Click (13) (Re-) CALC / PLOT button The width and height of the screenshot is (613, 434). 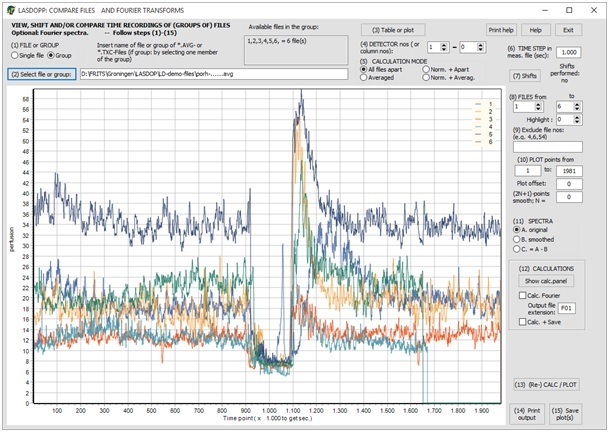pyautogui.click(x=546, y=385)
